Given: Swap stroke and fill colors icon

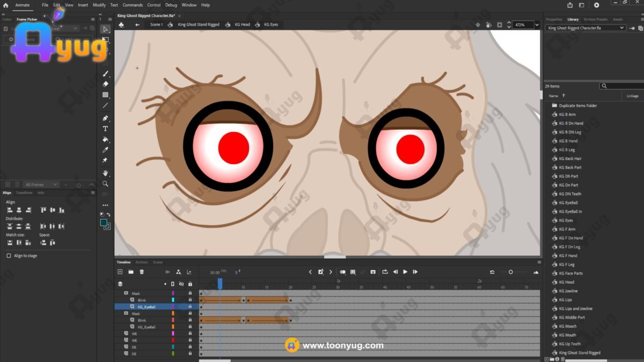Looking at the screenshot, I should coord(108,215).
